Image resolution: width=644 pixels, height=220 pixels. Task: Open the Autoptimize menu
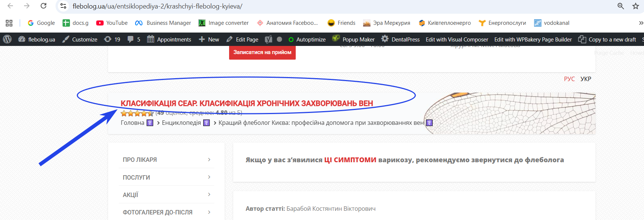coord(307,39)
